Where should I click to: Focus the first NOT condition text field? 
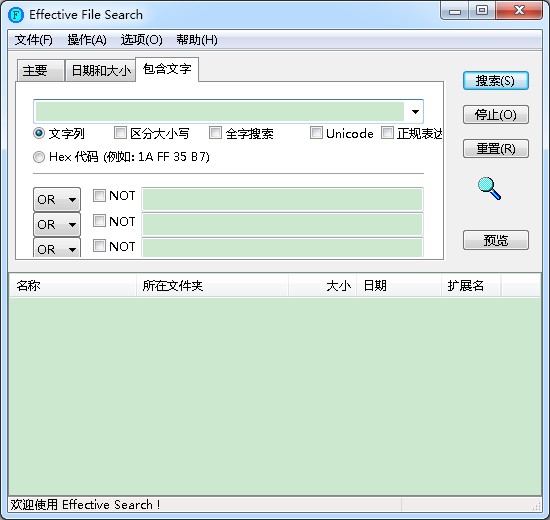(282, 199)
